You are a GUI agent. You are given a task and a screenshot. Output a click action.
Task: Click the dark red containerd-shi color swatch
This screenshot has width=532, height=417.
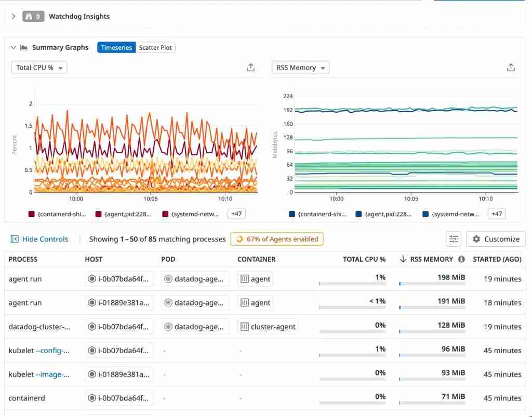31,214
